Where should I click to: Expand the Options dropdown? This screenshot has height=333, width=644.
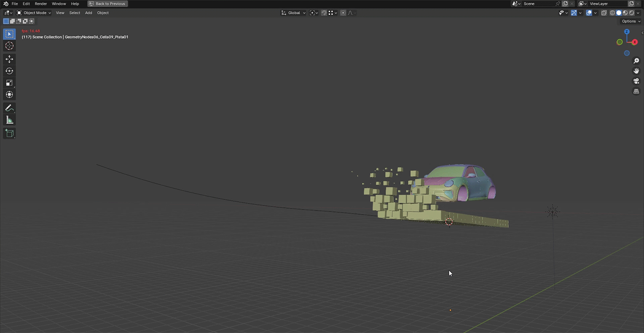point(631,21)
